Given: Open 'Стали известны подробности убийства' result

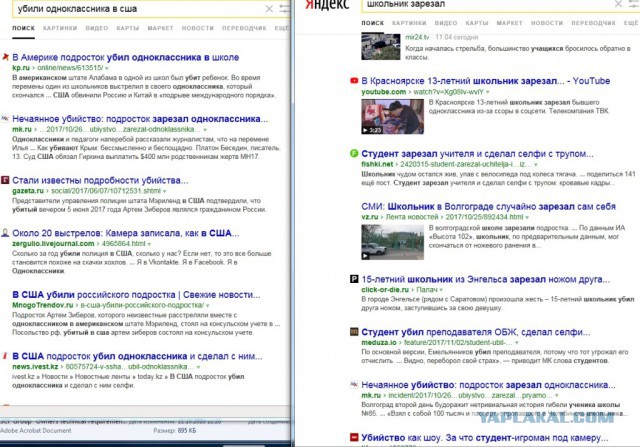Looking at the screenshot, I should [100, 180].
